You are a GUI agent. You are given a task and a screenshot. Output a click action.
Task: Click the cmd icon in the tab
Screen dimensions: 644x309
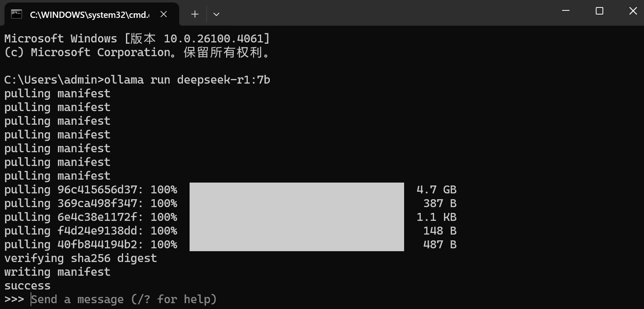(17, 14)
